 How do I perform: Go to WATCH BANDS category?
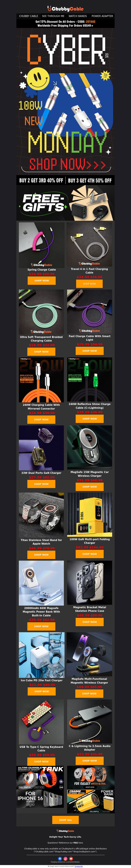click(78, 16)
